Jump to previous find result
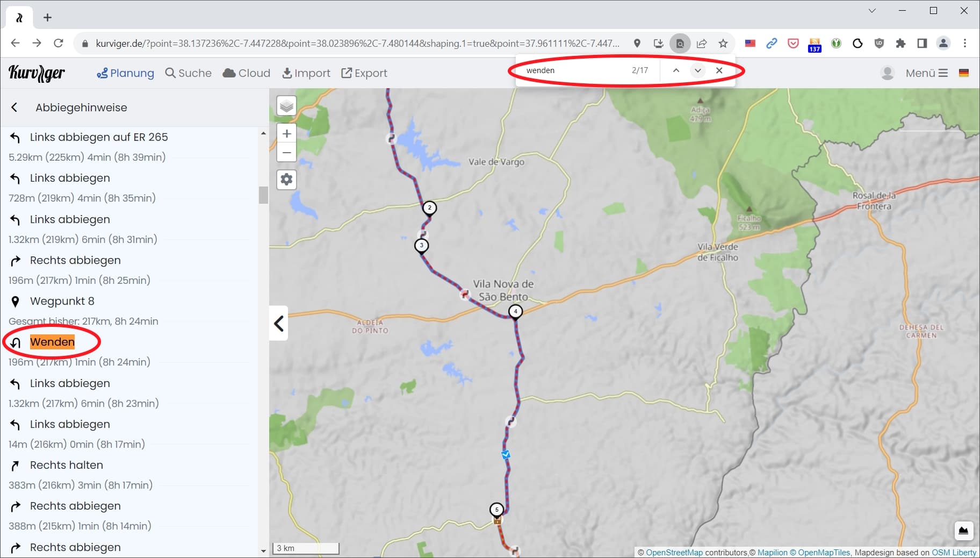 (x=676, y=70)
